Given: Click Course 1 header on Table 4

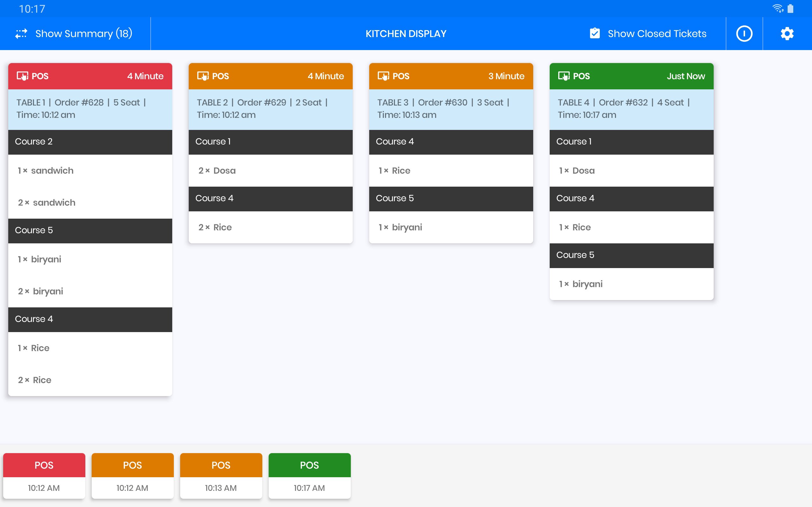Looking at the screenshot, I should tap(631, 142).
